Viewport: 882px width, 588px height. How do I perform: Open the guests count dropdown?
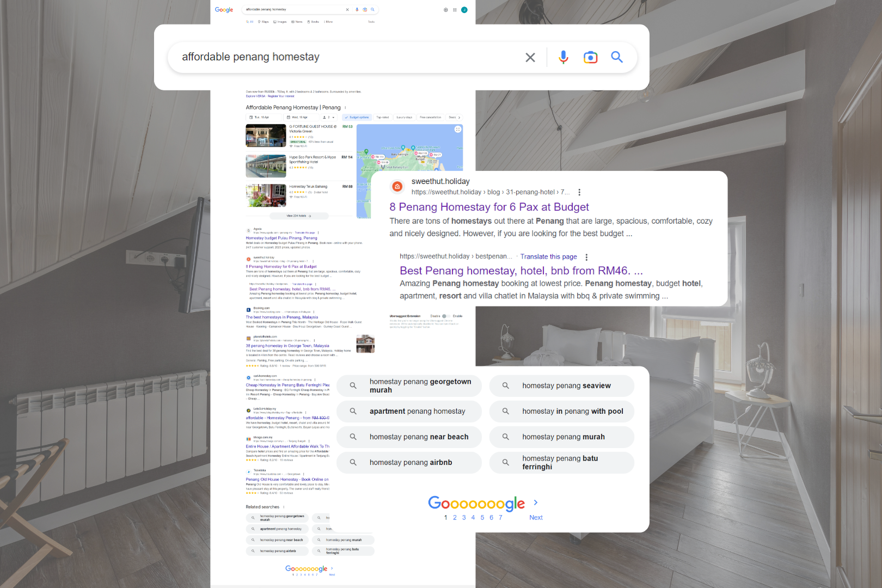[329, 117]
